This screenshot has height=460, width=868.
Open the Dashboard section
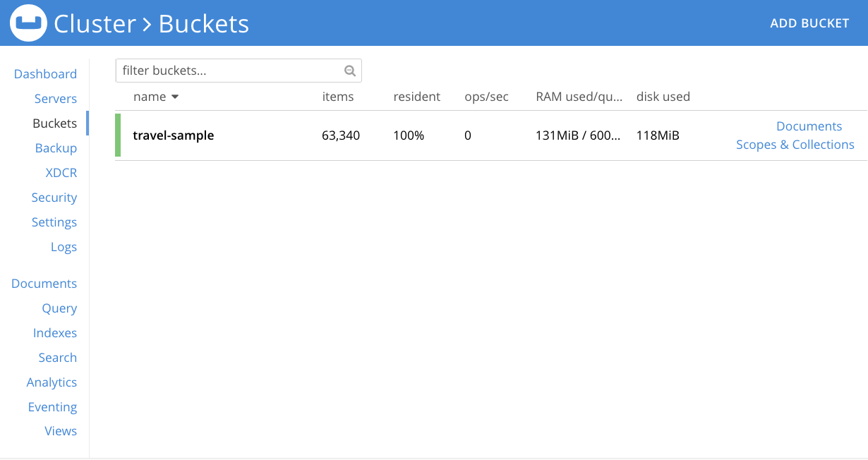pyautogui.click(x=45, y=73)
